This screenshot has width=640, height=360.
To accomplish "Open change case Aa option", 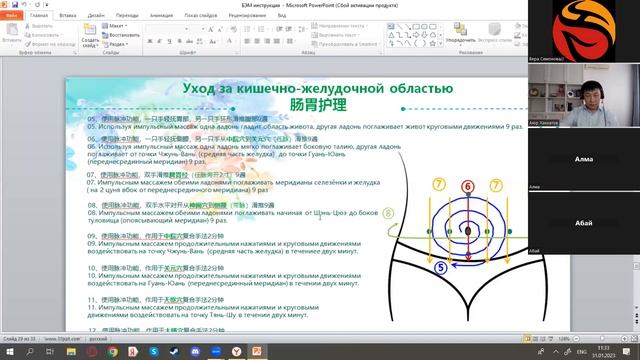I will pos(213,41).
